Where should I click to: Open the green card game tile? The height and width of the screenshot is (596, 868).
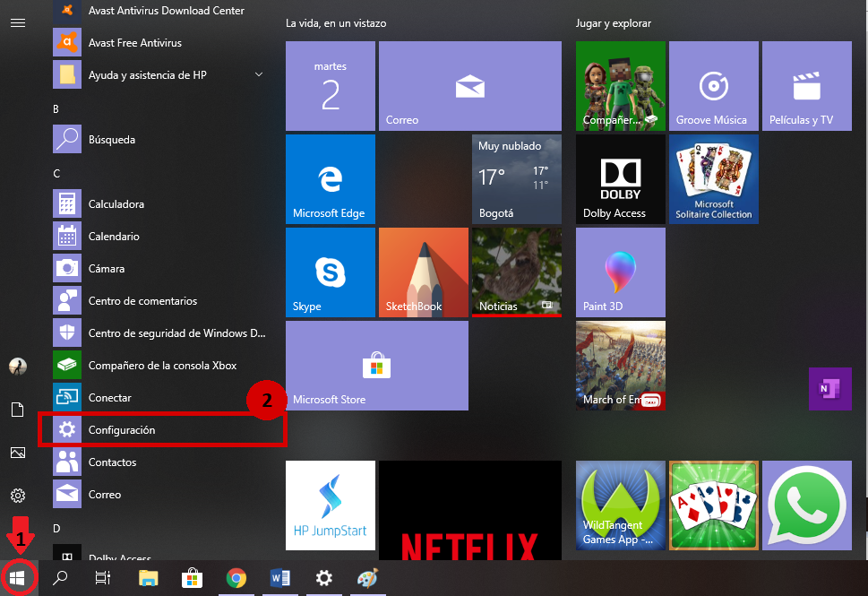[x=714, y=505]
